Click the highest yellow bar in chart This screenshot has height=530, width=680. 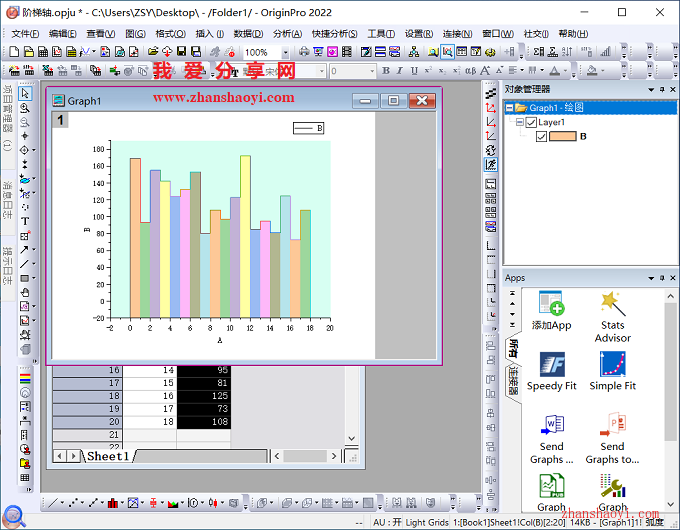245,236
